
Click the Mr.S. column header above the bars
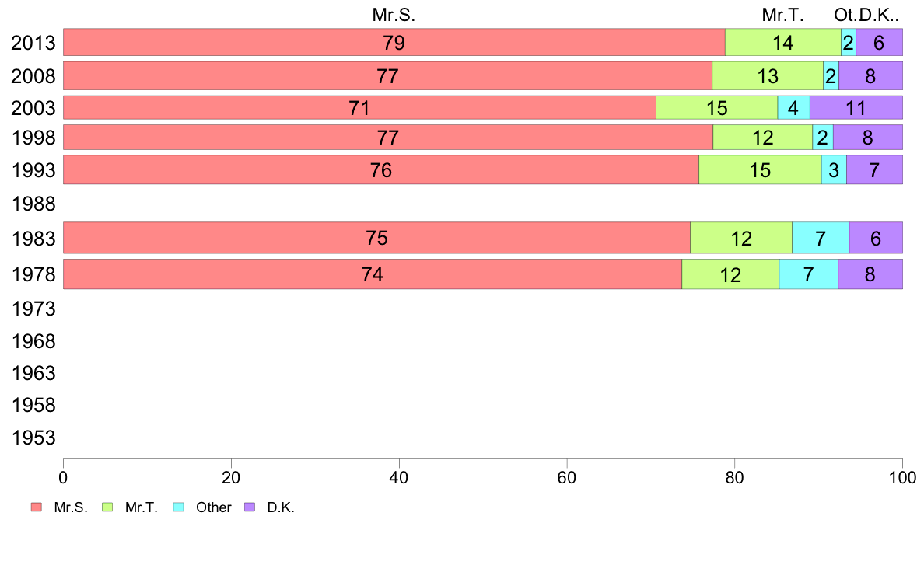tap(394, 15)
